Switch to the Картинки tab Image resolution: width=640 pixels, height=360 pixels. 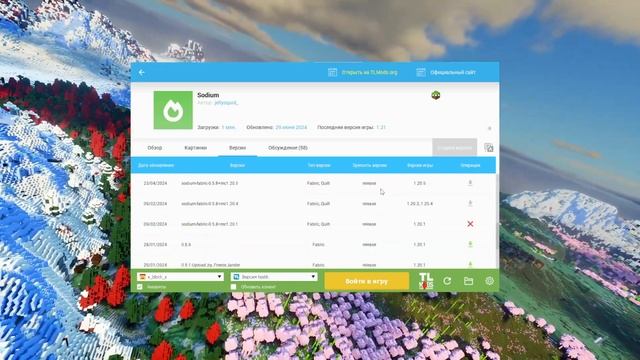196,148
